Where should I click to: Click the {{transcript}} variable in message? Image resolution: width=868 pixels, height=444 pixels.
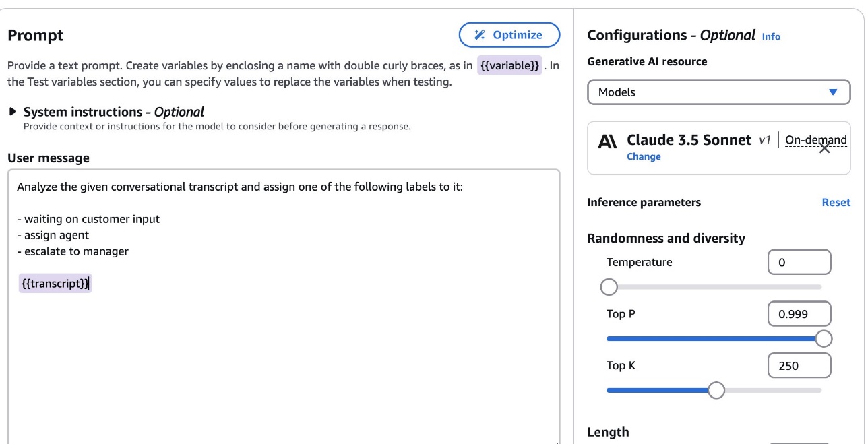[55, 283]
